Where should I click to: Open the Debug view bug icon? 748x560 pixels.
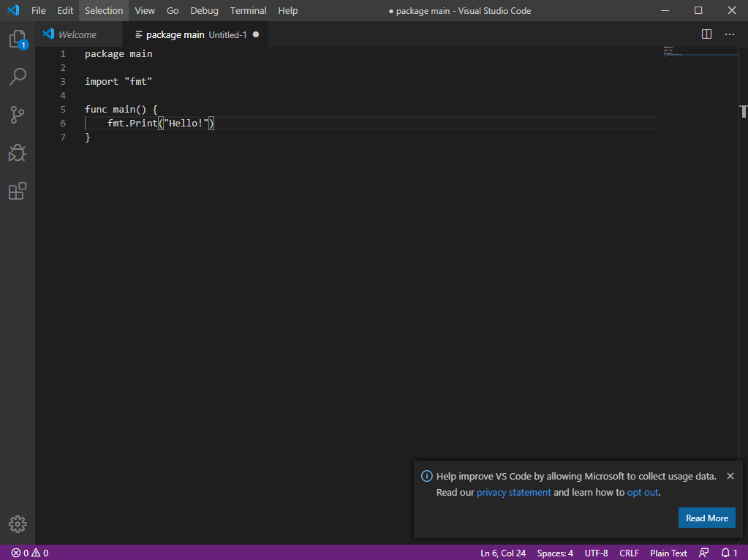[18, 153]
